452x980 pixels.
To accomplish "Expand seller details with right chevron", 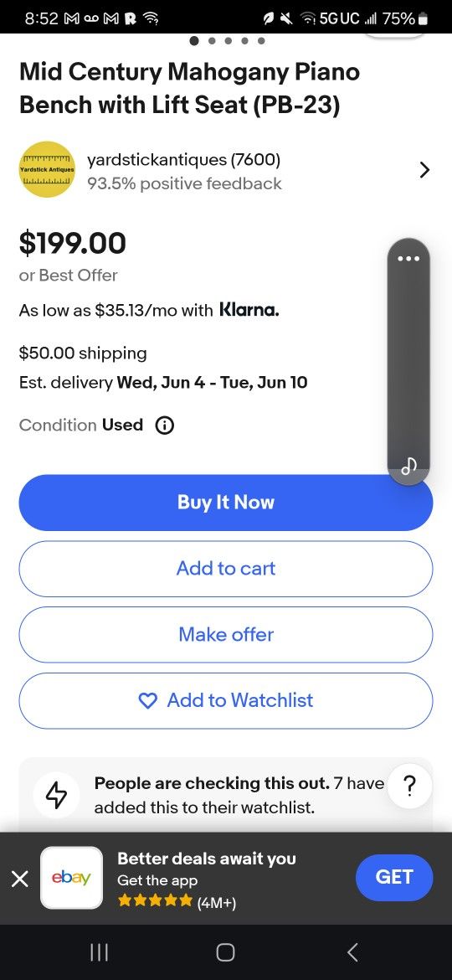I will pos(424,170).
